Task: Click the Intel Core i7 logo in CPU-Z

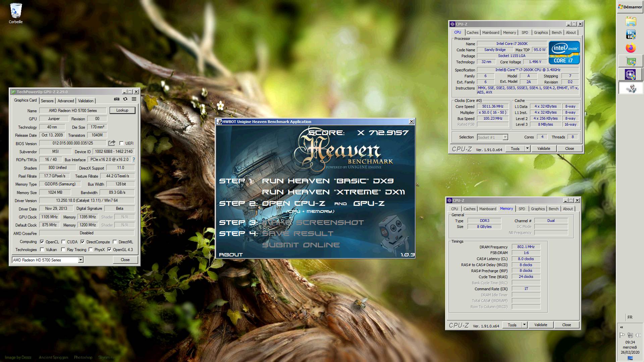Action: click(564, 53)
